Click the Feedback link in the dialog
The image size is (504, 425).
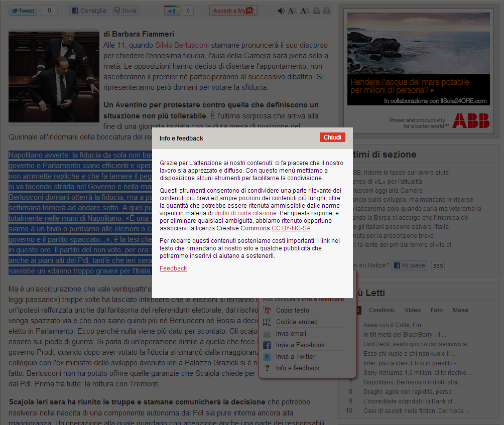[x=173, y=268]
